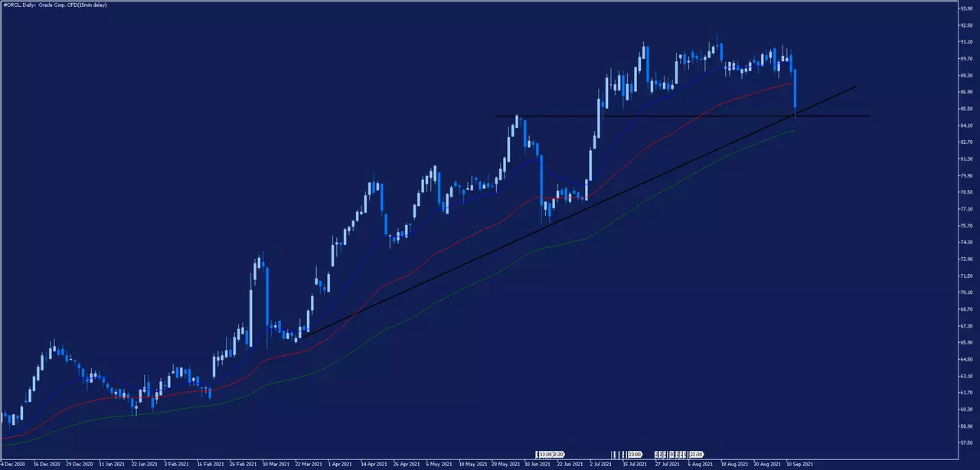Click the 67.30 price label
The image size is (980, 470).
pos(967,326)
